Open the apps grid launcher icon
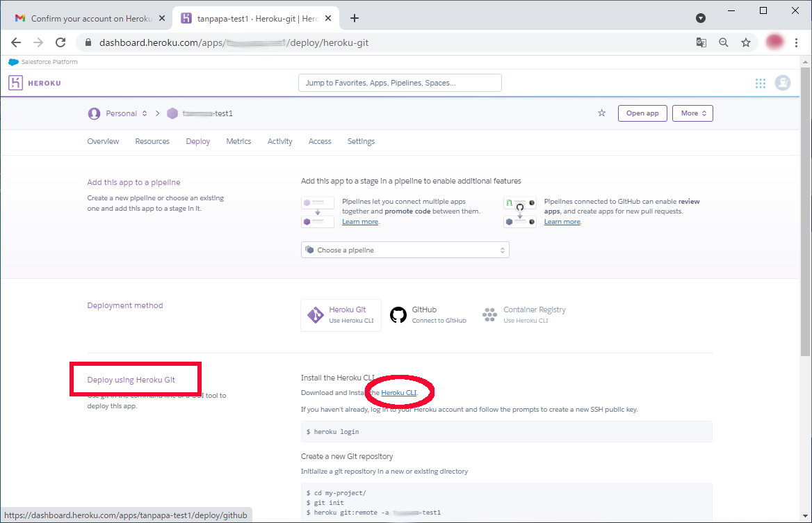This screenshot has height=523, width=812. pos(761,83)
